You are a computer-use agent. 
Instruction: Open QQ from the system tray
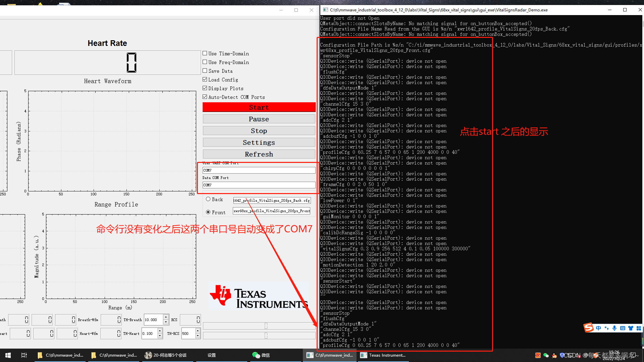tap(554, 355)
